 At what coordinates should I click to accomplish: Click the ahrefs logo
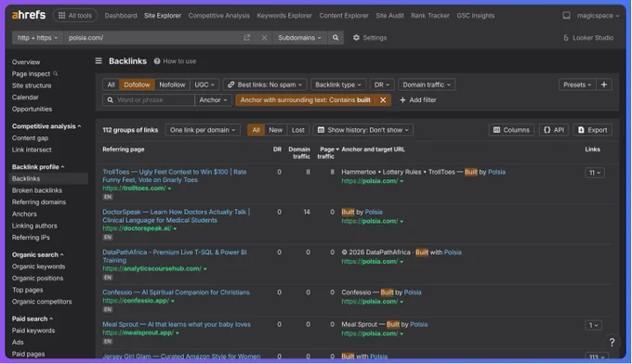(29, 15)
